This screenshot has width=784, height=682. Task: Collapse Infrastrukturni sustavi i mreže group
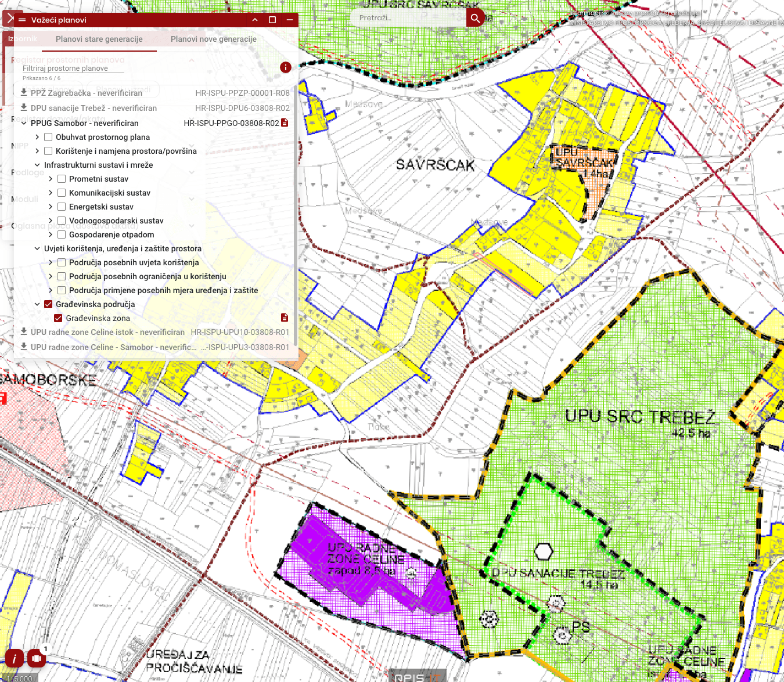37,165
